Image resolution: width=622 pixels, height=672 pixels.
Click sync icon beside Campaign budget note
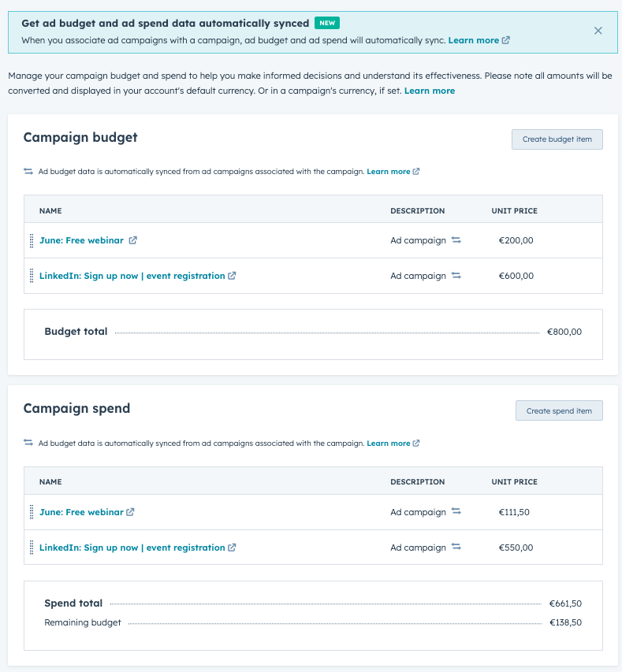[28, 172]
